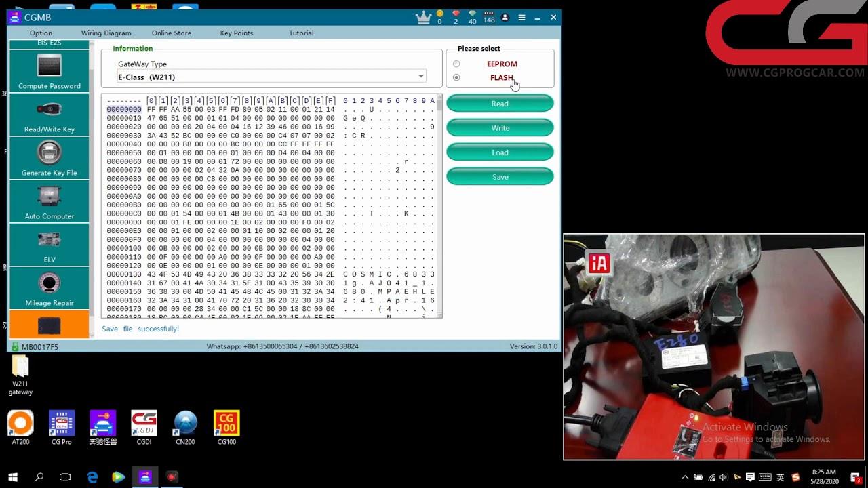The width and height of the screenshot is (868, 488).
Task: Open the CGMB hamburger menu
Action: tap(521, 18)
